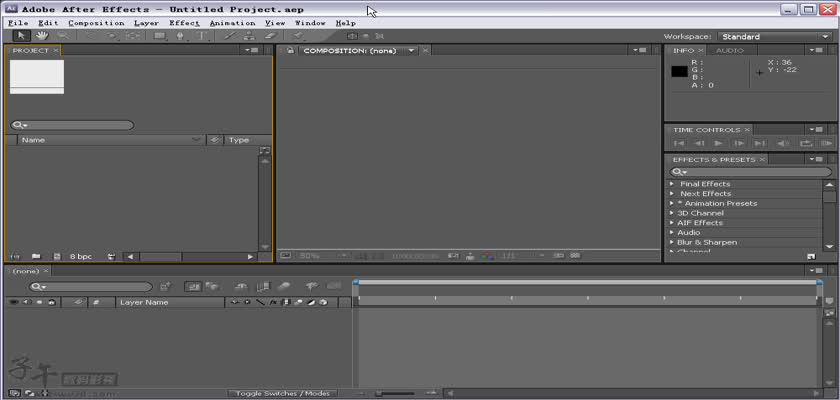Select the Zoom magnifier tool
Viewport: 840px width, 400px height.
pos(63,36)
